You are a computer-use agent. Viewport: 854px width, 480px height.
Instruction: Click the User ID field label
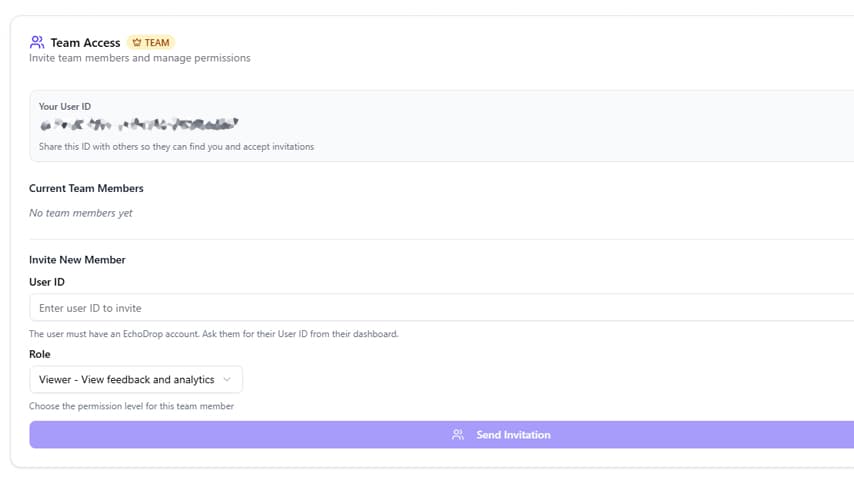(47, 282)
